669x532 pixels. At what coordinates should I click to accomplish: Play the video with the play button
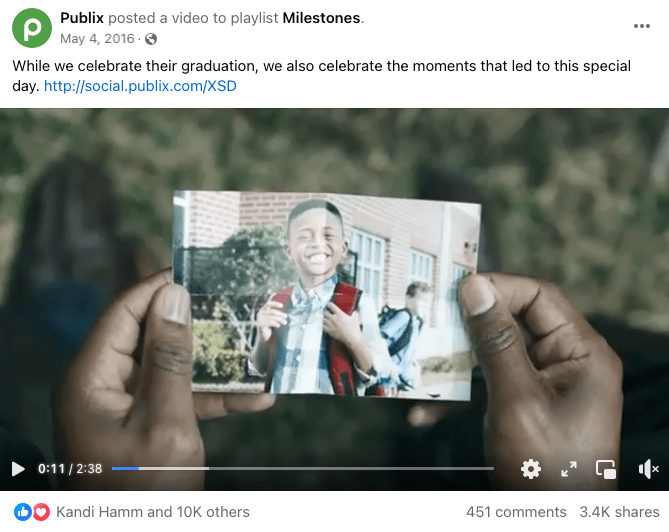pos(17,469)
